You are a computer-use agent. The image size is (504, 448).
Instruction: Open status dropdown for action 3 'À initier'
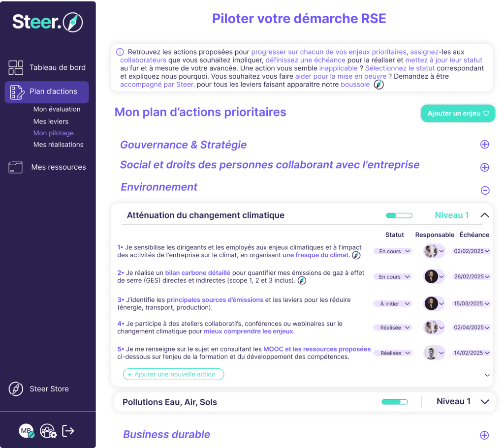click(395, 304)
